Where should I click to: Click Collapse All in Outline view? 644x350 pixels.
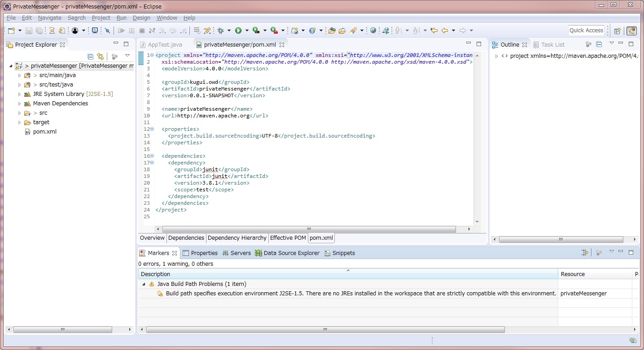[x=599, y=44]
